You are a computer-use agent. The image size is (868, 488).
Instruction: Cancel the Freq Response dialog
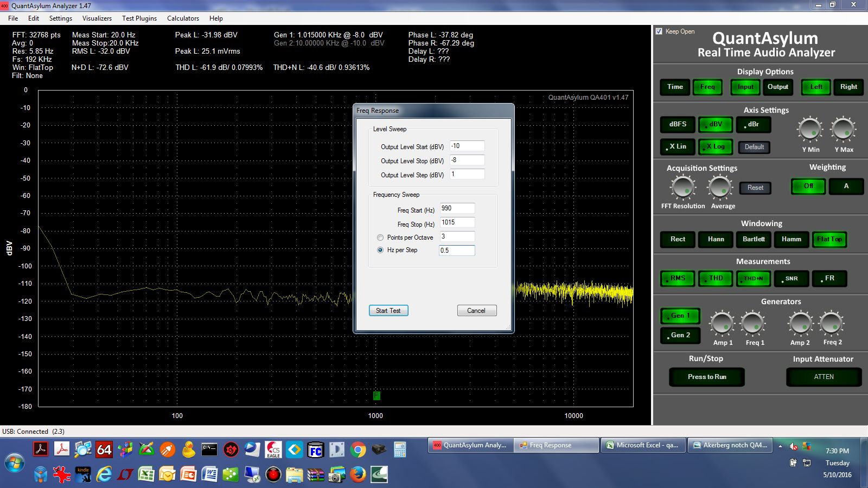(476, 311)
